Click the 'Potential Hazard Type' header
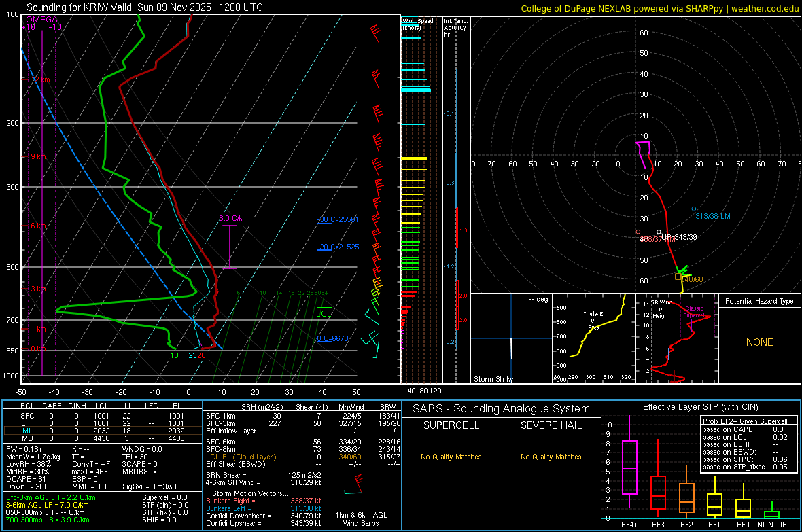The height and width of the screenshot is (532, 802). 760,301
